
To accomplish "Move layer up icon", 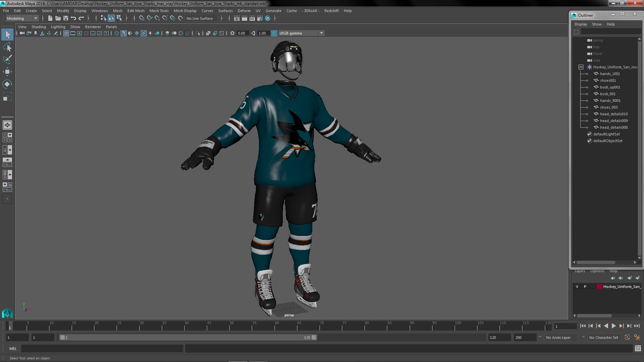I will click(613, 278).
